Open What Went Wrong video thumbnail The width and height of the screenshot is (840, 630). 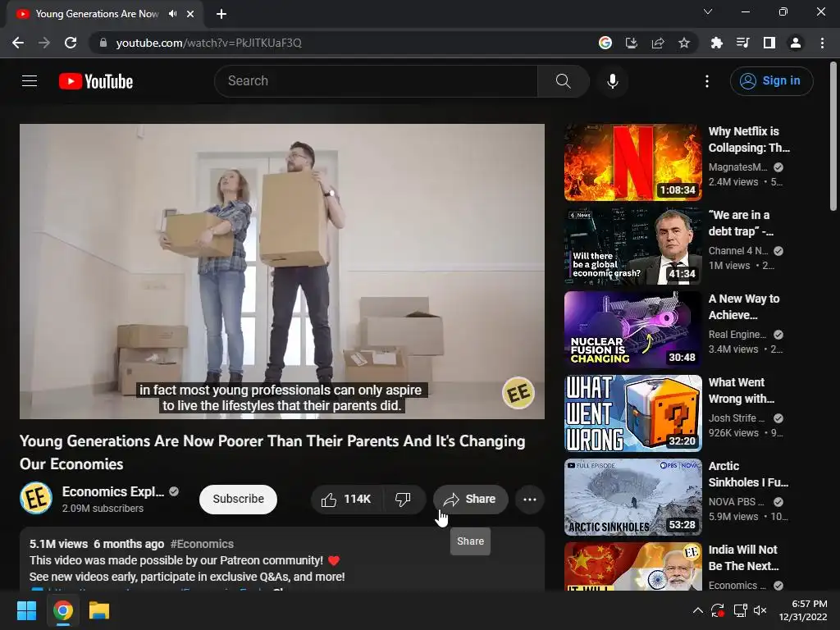[632, 413]
